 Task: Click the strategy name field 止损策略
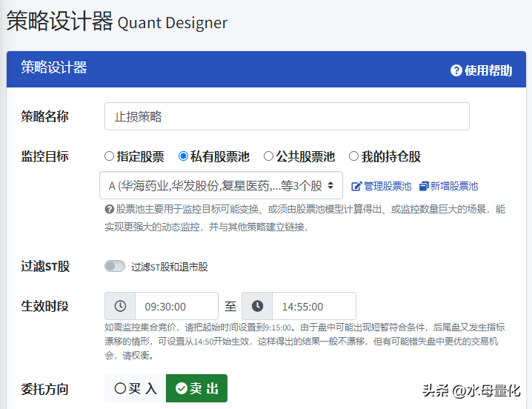coord(287,116)
